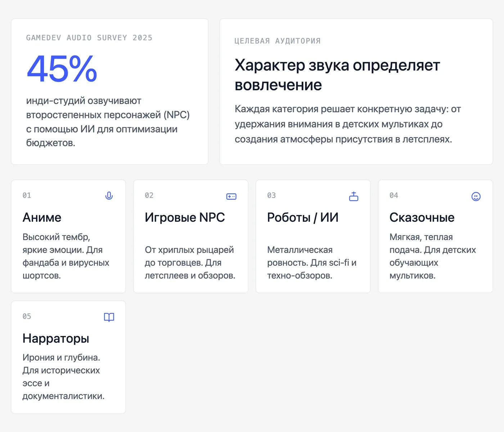Click the Роботы / ИИ heading
Viewport: 504px width, 432px height.
pyautogui.click(x=303, y=217)
